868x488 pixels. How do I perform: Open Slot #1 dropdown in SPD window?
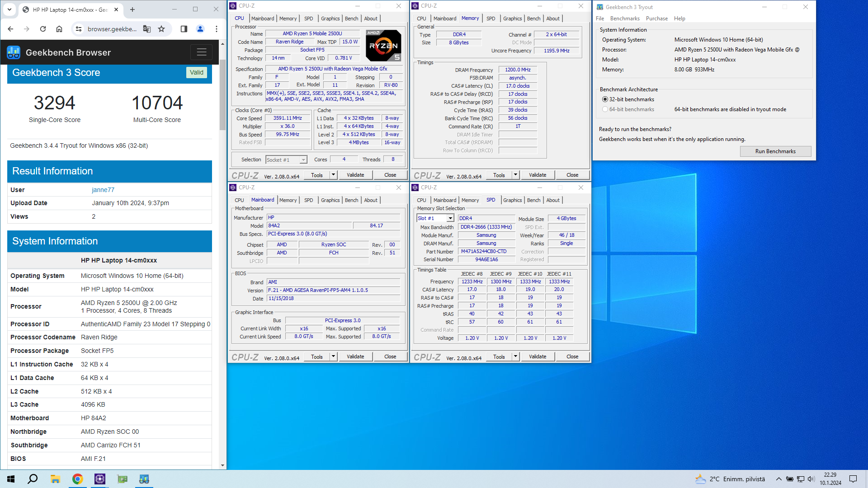(435, 218)
